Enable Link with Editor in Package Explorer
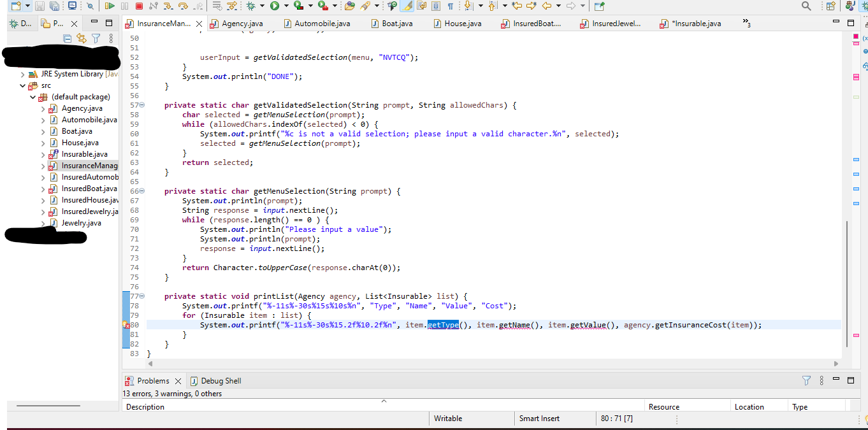This screenshot has width=868, height=430. click(82, 38)
